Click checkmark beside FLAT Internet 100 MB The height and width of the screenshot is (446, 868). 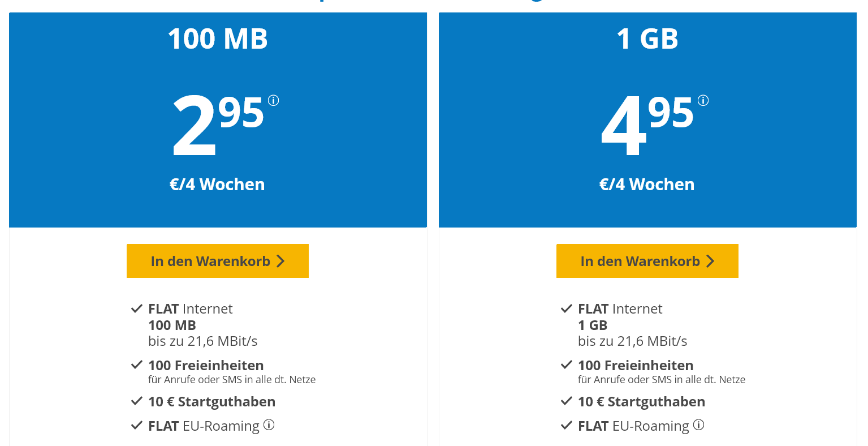(x=137, y=308)
